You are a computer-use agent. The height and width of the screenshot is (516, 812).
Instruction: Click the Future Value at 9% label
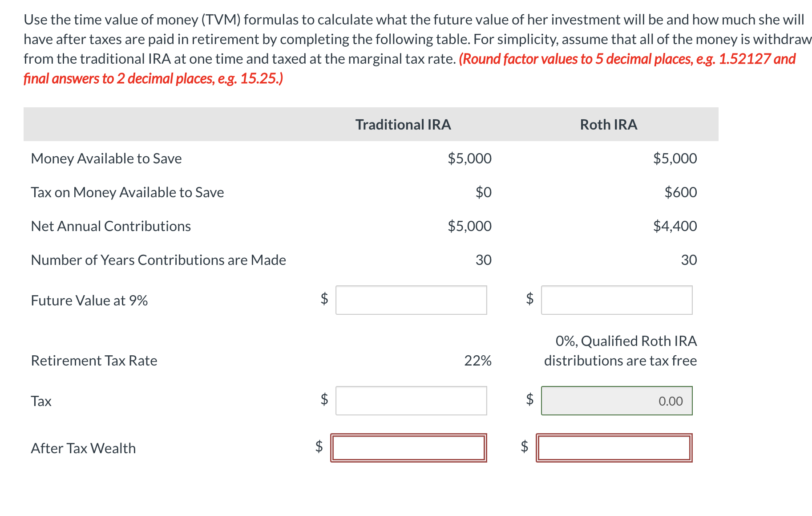[89, 301]
